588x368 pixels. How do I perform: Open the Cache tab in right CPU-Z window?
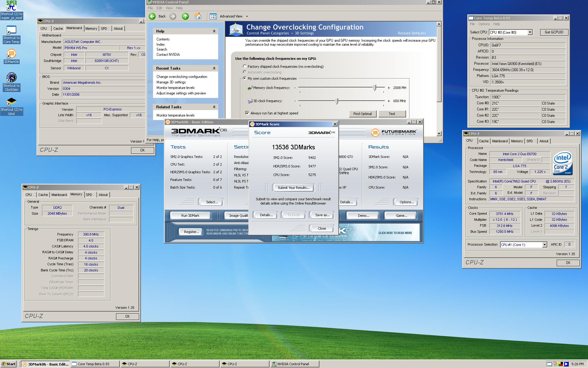(x=484, y=141)
